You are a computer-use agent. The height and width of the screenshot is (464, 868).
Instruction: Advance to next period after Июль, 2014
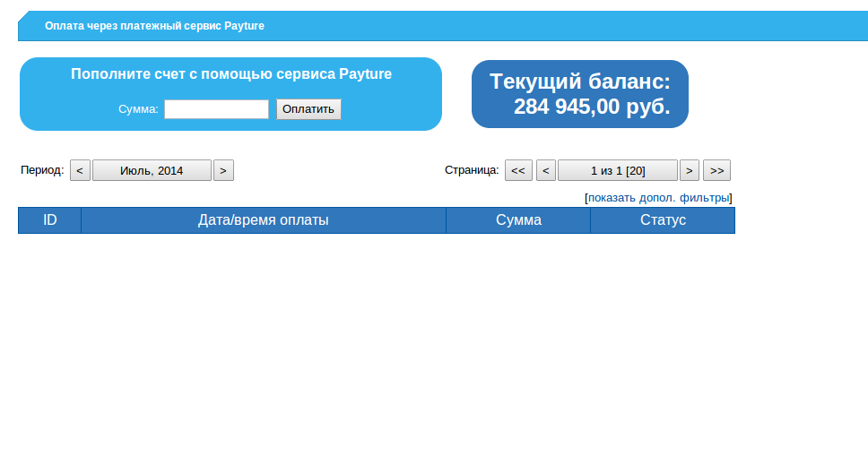[223, 170]
